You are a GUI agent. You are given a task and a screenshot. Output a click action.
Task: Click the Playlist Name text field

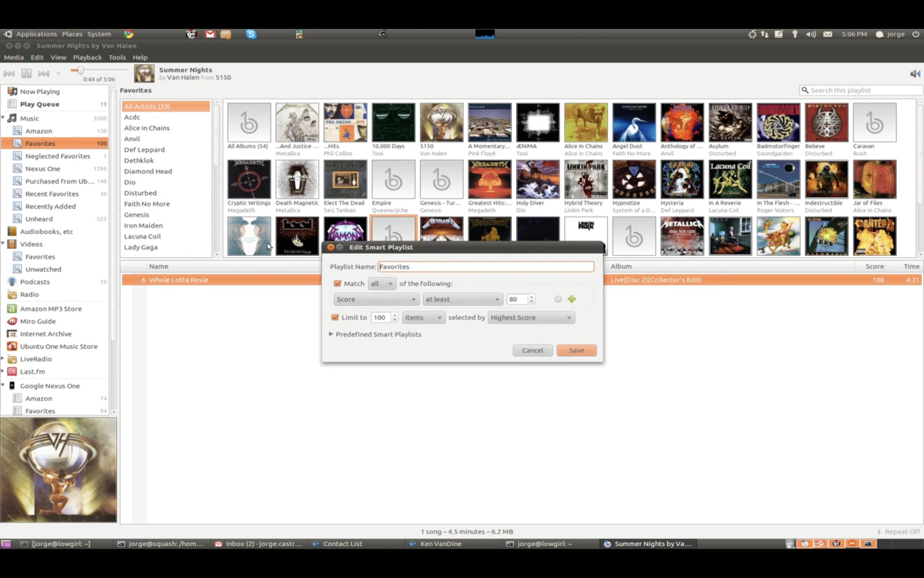(486, 267)
